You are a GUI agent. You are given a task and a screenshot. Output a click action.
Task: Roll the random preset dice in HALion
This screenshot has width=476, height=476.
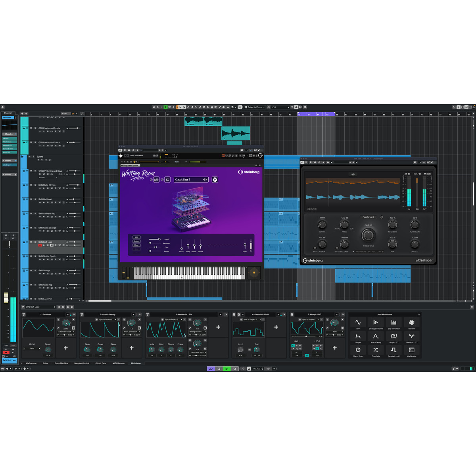tap(215, 180)
